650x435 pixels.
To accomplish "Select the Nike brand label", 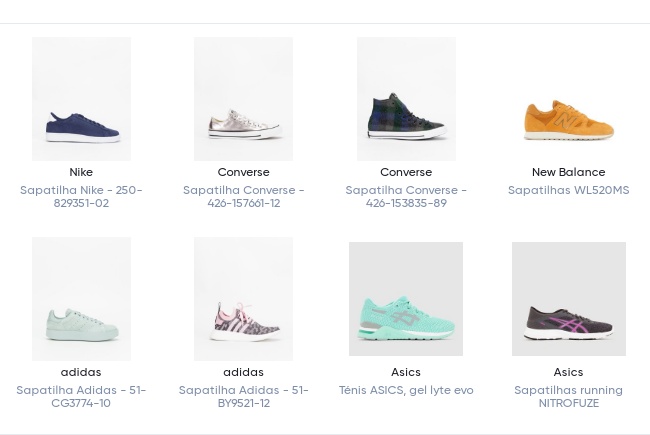I will pos(81,172).
